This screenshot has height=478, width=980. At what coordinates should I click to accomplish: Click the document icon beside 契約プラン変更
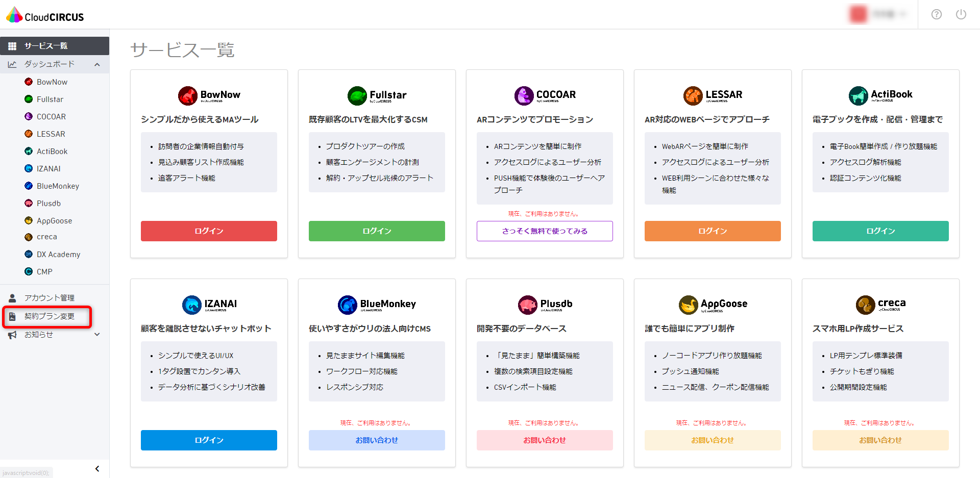(12, 316)
